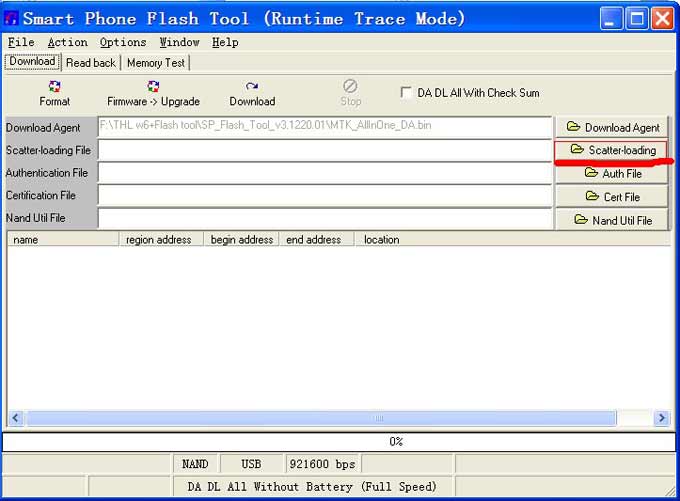Open the Help menu
680x501 pixels.
[225, 42]
